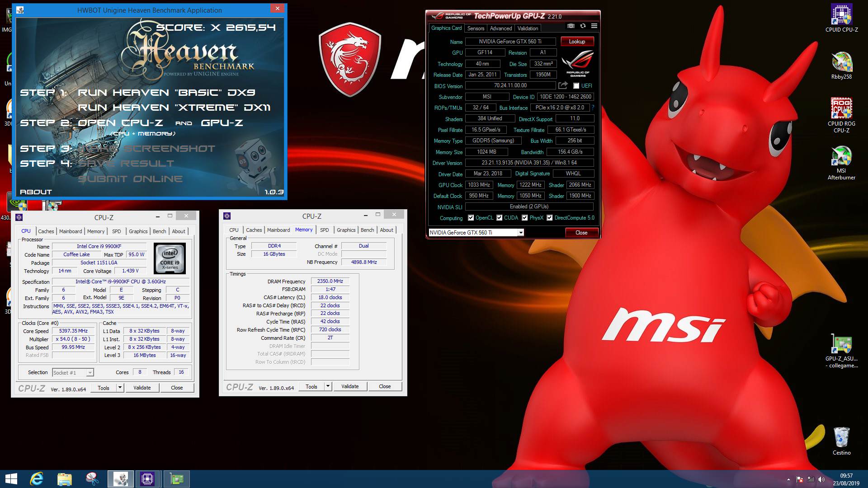This screenshot has height=488, width=868.
Task: Click About in HWBOT Heaven app
Action: pyautogui.click(x=36, y=192)
